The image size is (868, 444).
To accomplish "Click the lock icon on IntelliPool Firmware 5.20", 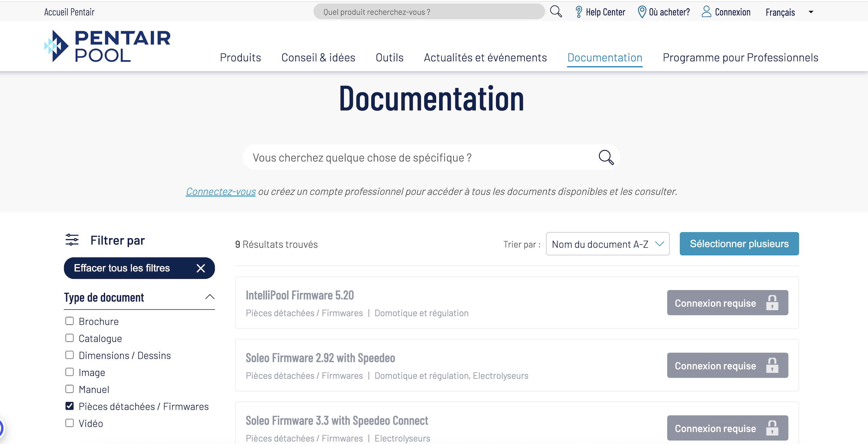I will pyautogui.click(x=772, y=303).
